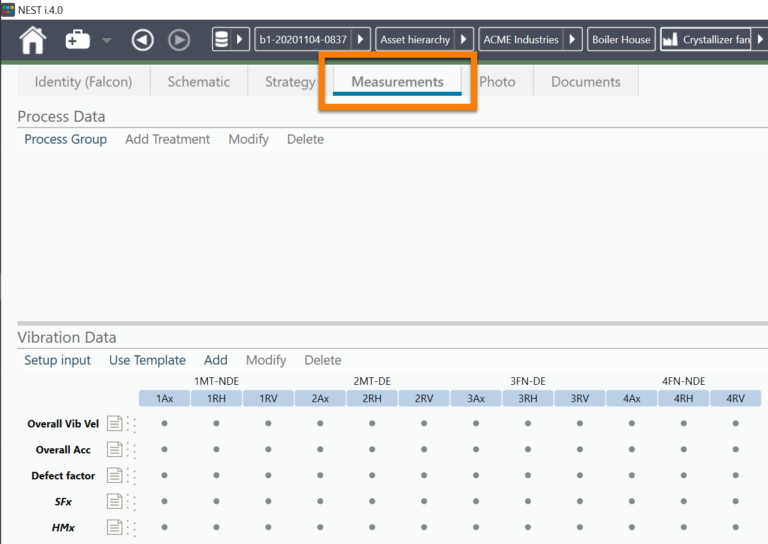768x544 pixels.
Task: Navigate forward with the right arrow icon
Action: pyautogui.click(x=179, y=40)
